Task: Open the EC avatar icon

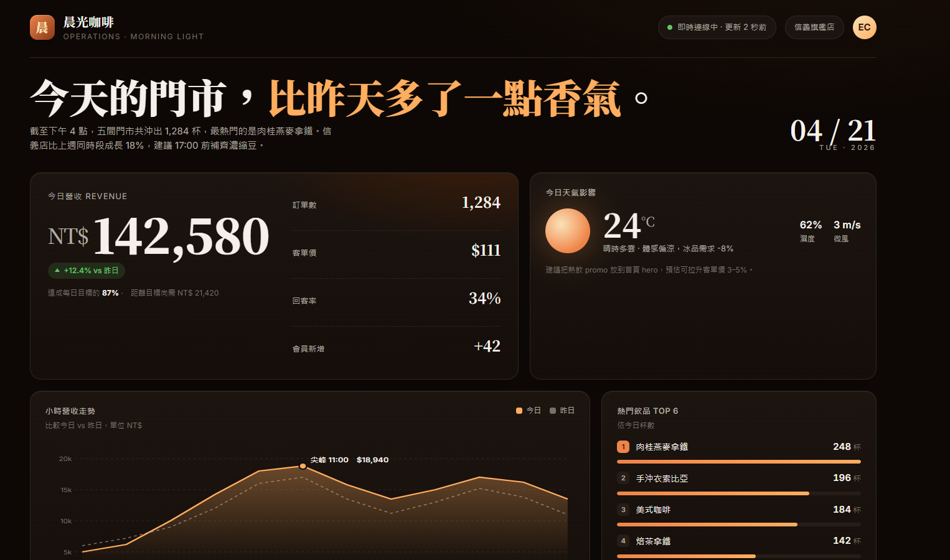Action: click(x=864, y=27)
